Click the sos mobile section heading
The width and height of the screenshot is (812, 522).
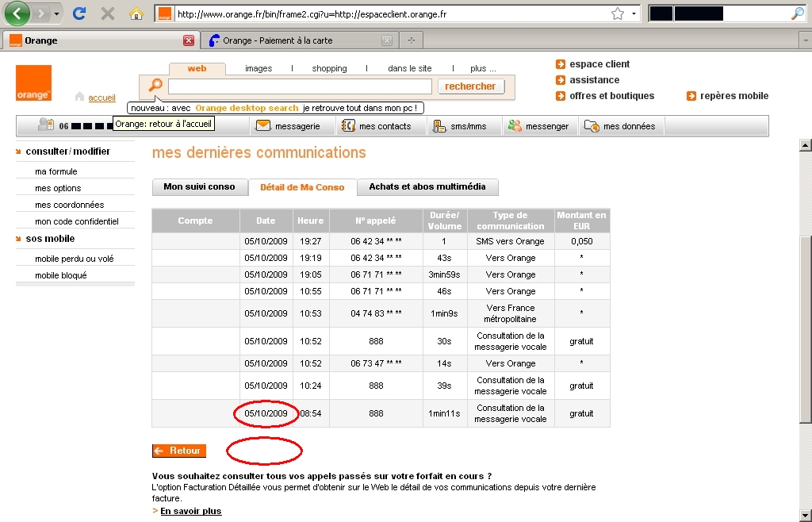tap(50, 238)
